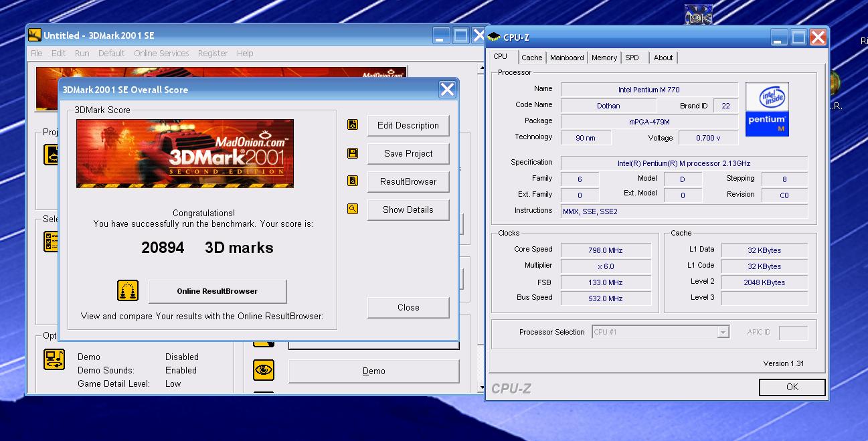Close the Overall Score dialog via Close button
868x441 pixels.
[x=408, y=307]
